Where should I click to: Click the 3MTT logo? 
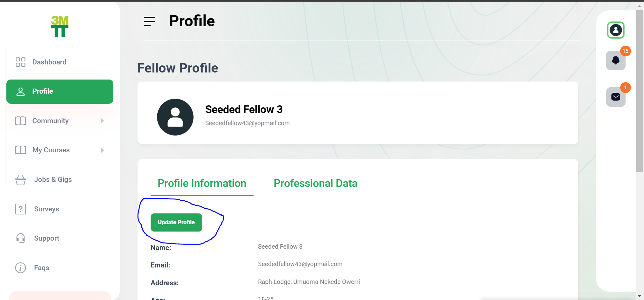pos(60,26)
